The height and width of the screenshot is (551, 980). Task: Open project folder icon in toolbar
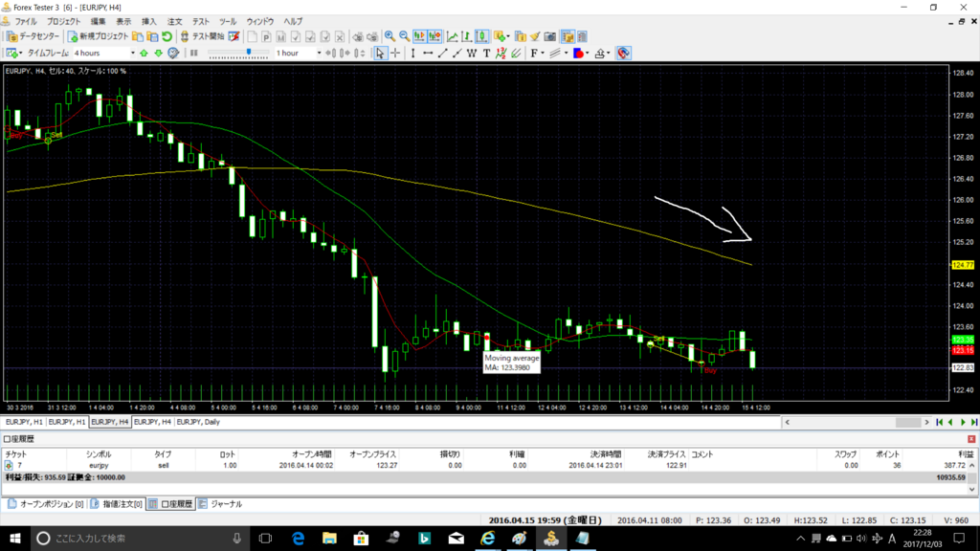pyautogui.click(x=138, y=36)
